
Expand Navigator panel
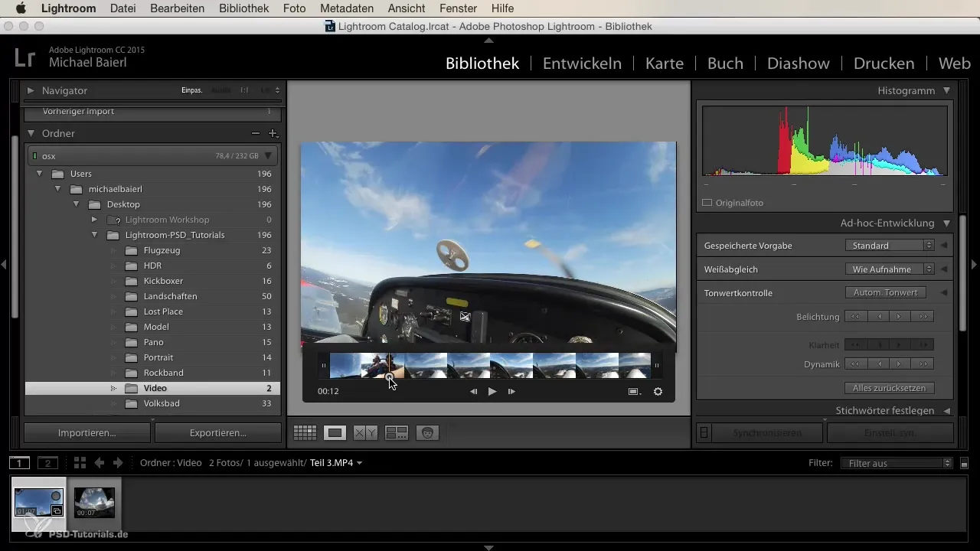(31, 90)
